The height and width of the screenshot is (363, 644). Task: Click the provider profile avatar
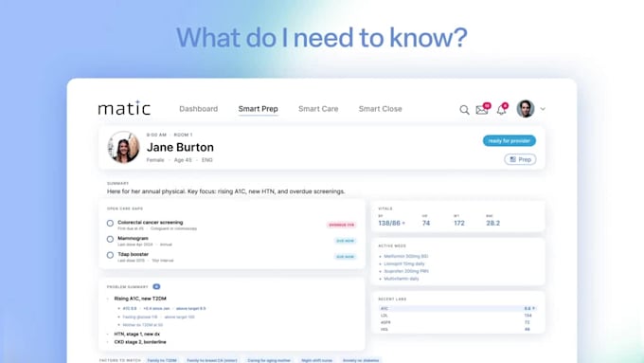[526, 109]
